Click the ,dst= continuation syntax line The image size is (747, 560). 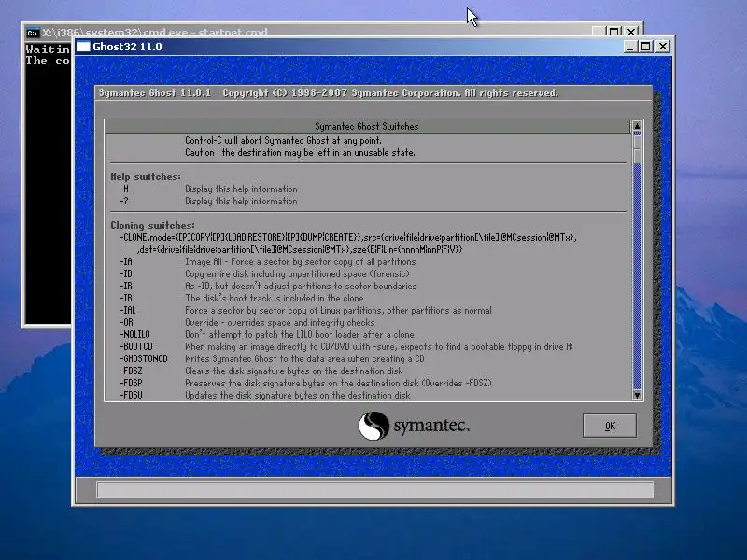click(300, 249)
